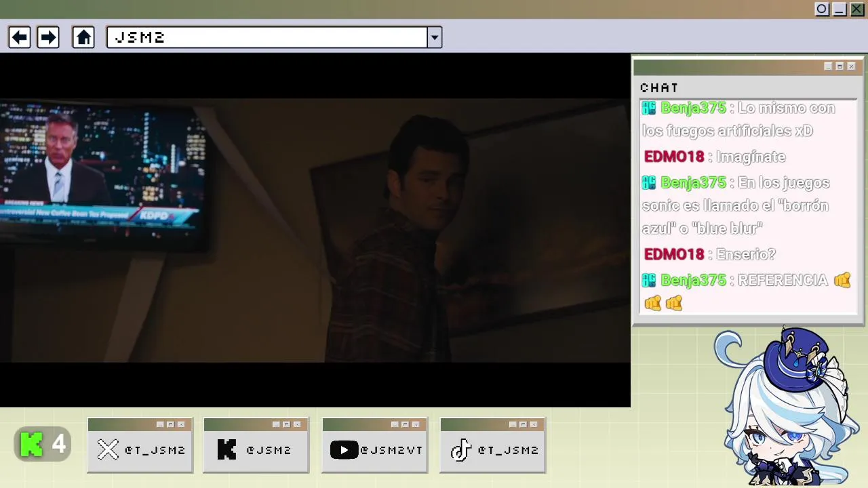Click the X logo in the @T_JSM2 card
Image resolution: width=868 pixels, height=488 pixels.
point(108,449)
